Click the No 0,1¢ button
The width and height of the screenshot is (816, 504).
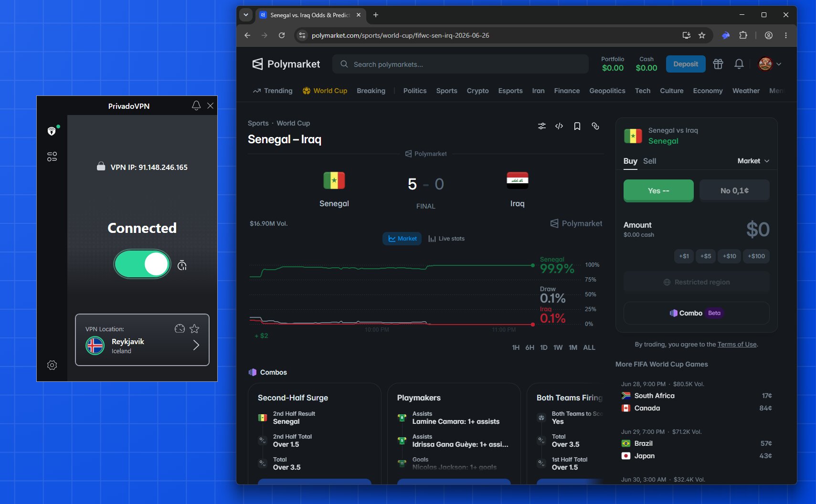click(734, 191)
